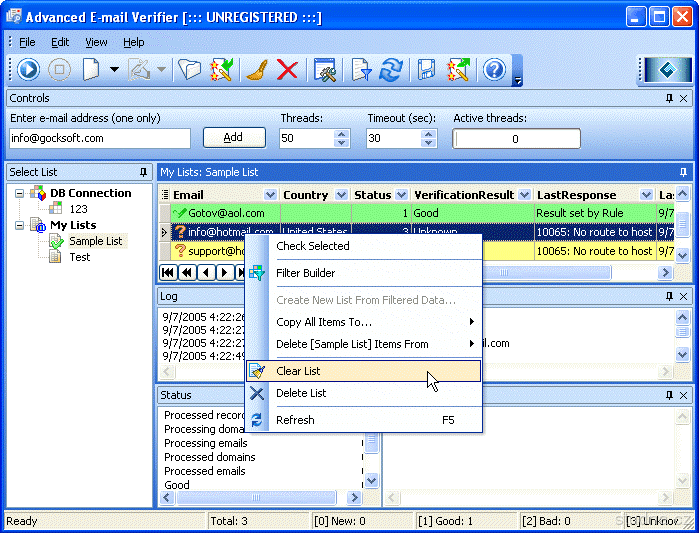Select Filter Builder in the context menu
The image size is (699, 533).
click(305, 273)
